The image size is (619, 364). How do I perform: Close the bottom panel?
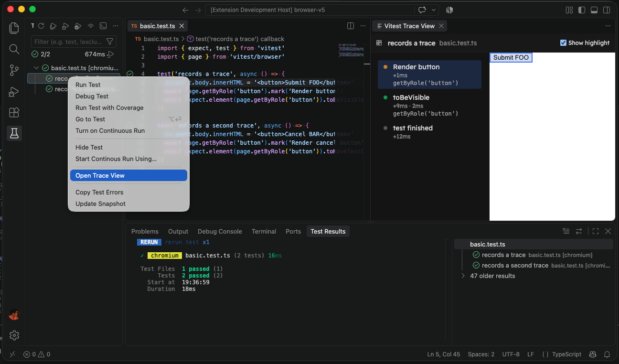pos(608,231)
